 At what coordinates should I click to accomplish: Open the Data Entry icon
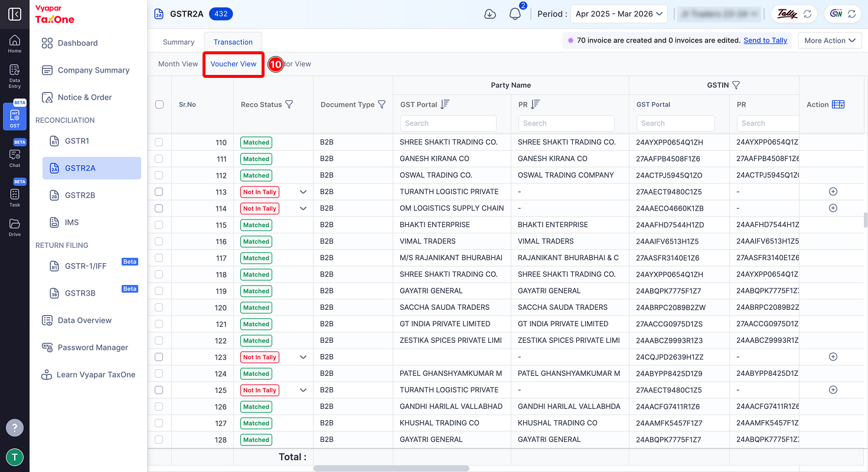[15, 76]
